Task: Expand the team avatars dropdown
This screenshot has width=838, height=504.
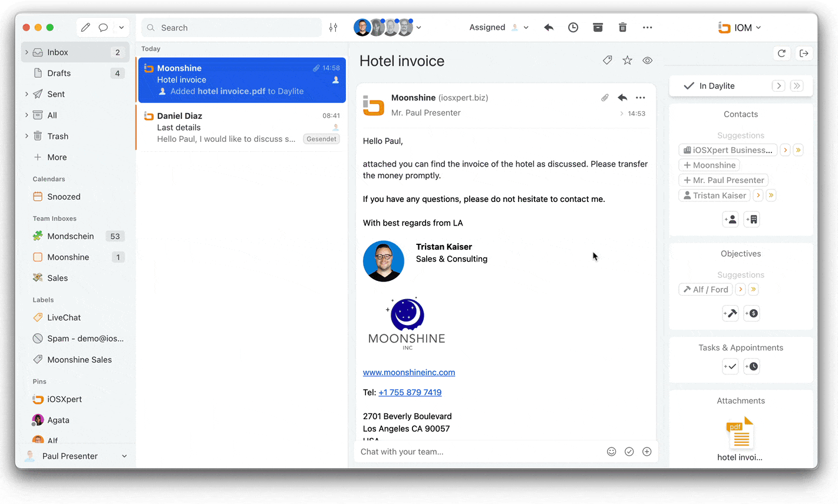Action: 418,28
